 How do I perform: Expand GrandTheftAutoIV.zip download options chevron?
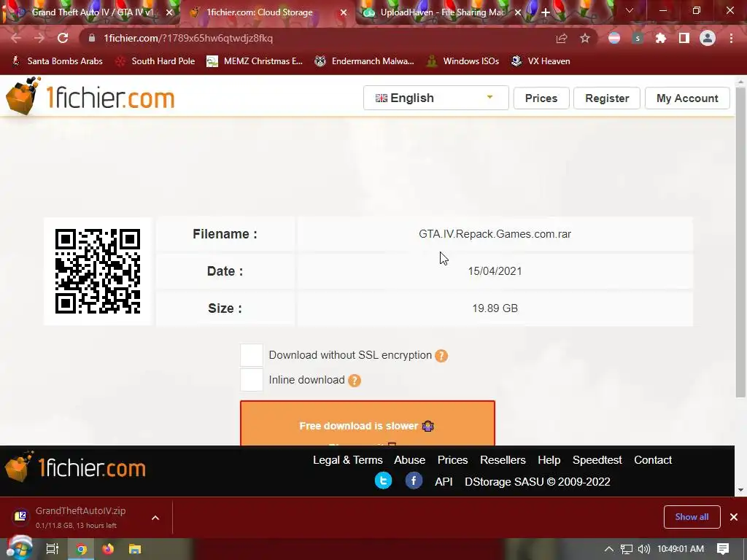coord(155,518)
